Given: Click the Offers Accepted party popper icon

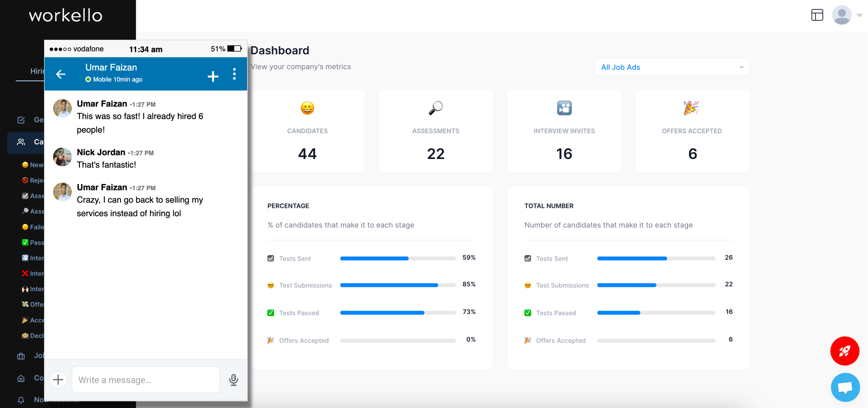Looking at the screenshot, I should (x=691, y=108).
